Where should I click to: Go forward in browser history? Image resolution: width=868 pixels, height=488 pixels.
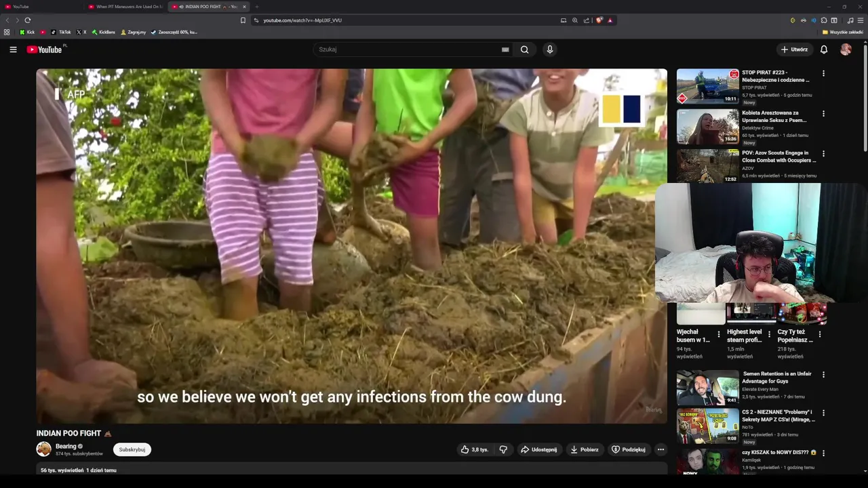tap(17, 20)
